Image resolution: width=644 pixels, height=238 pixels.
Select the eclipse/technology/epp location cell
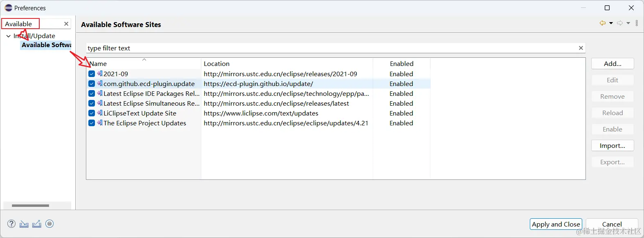pyautogui.click(x=287, y=93)
